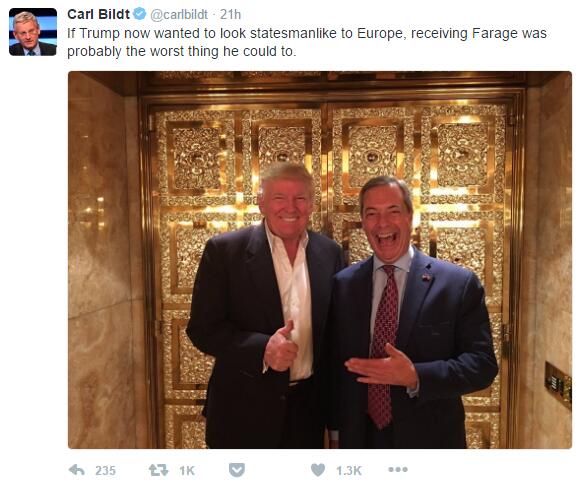Click the 21h timestamp
Screen dimensions: 578x483
(230, 14)
